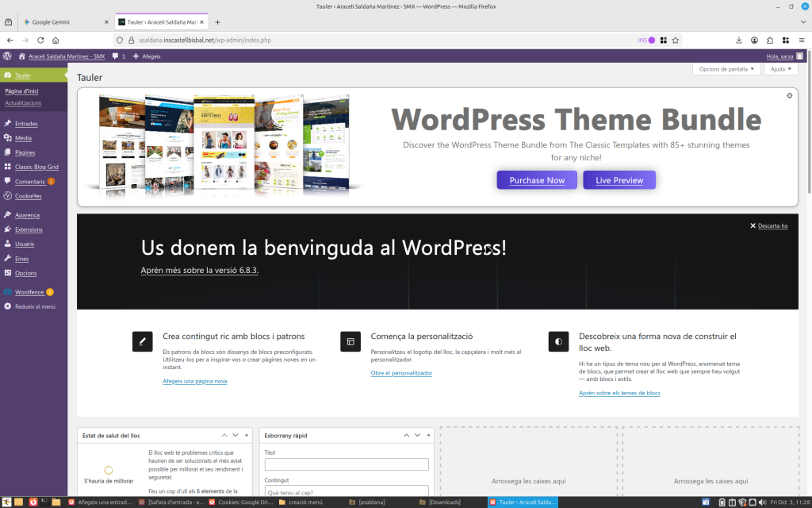Collapse sidebar with Redueix el menú
The width and height of the screenshot is (812, 508).
point(35,306)
